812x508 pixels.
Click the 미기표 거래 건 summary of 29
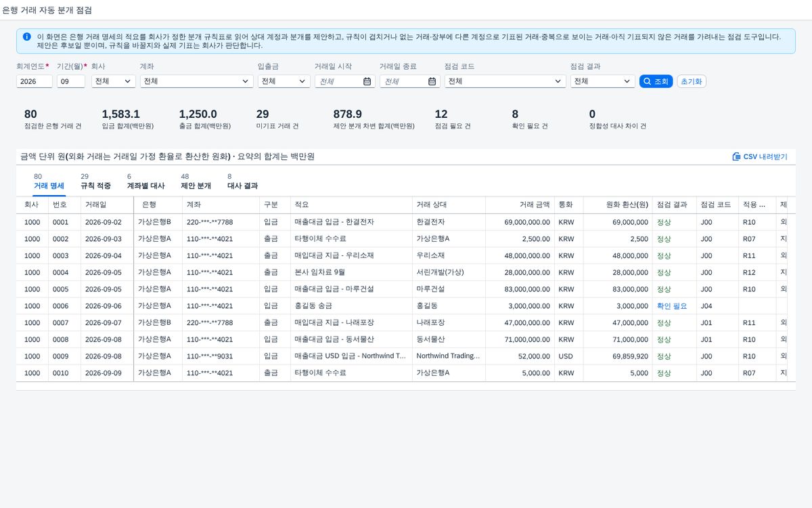click(277, 119)
